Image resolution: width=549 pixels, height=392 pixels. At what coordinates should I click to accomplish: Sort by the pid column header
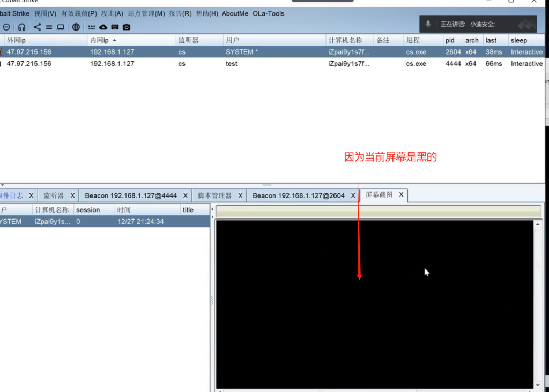tap(452, 40)
